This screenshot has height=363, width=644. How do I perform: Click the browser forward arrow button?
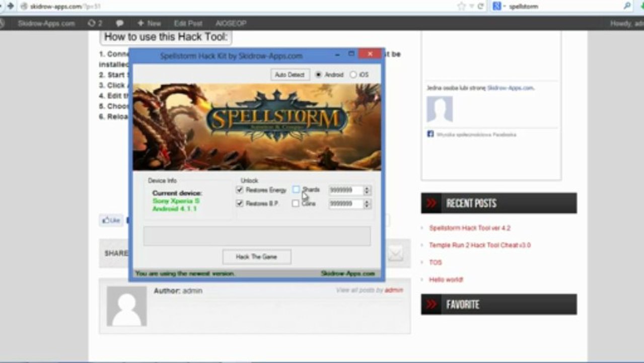(x=10, y=6)
